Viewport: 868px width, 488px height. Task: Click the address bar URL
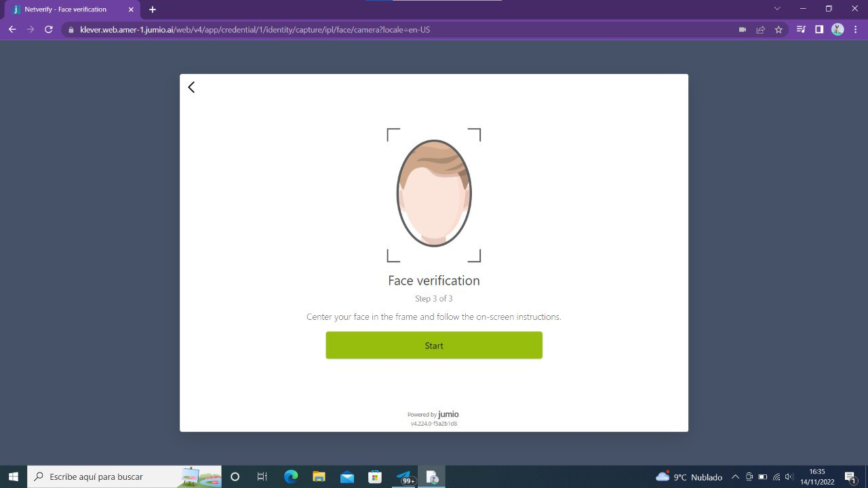pos(255,30)
